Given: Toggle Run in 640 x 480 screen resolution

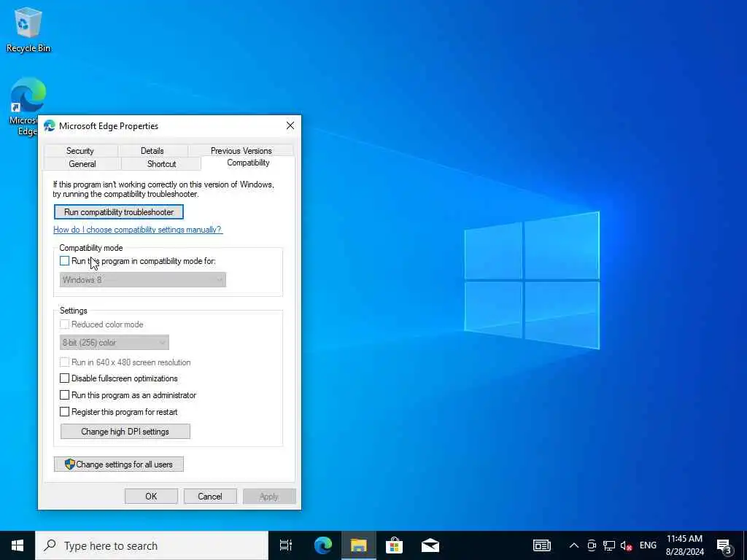Looking at the screenshot, I should (x=64, y=362).
